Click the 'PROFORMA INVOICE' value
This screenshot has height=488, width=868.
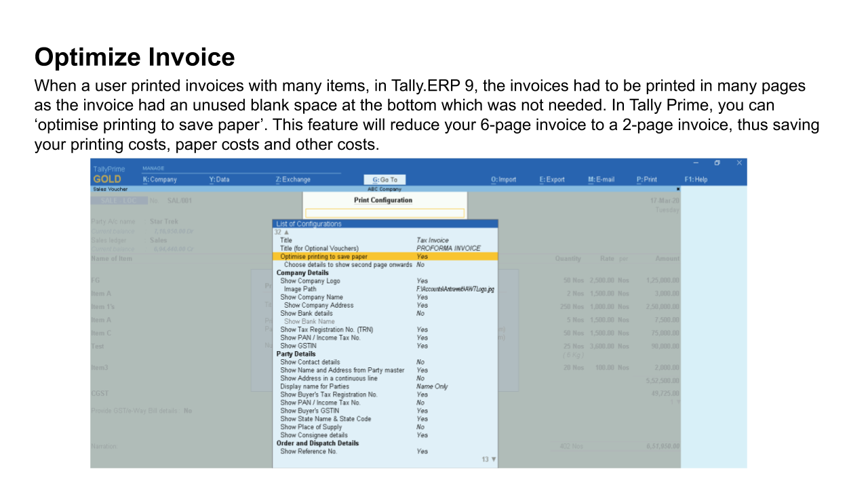click(448, 249)
